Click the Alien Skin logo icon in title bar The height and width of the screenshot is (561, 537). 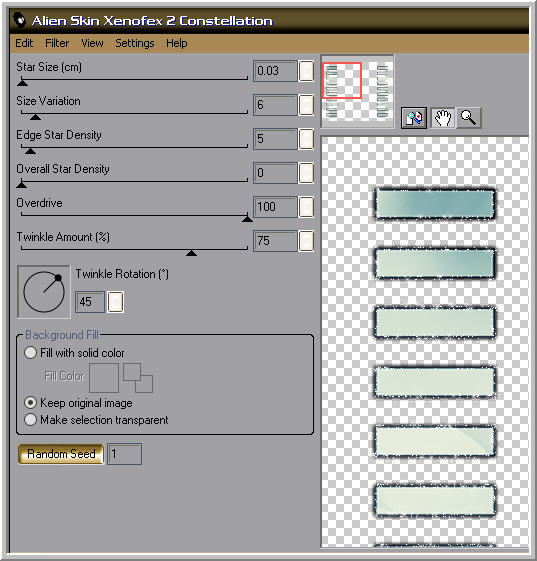point(20,20)
